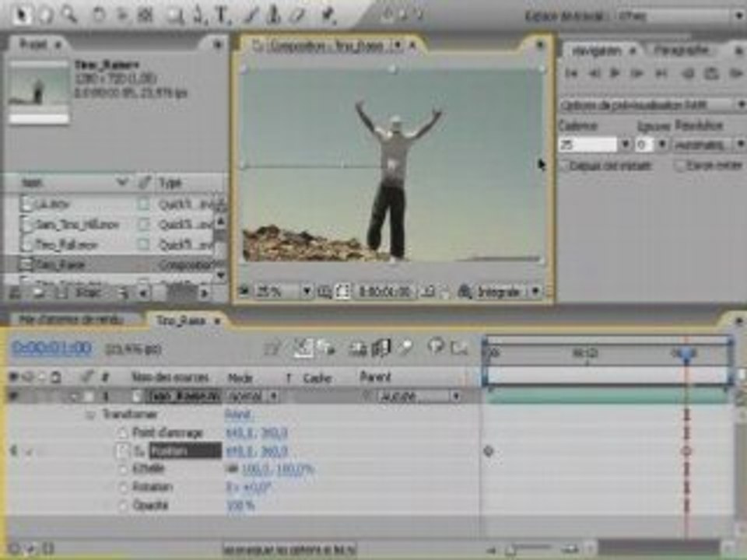The width and height of the screenshot is (747, 560).
Task: Step forward one frame in preview panel
Action: pyautogui.click(x=637, y=73)
